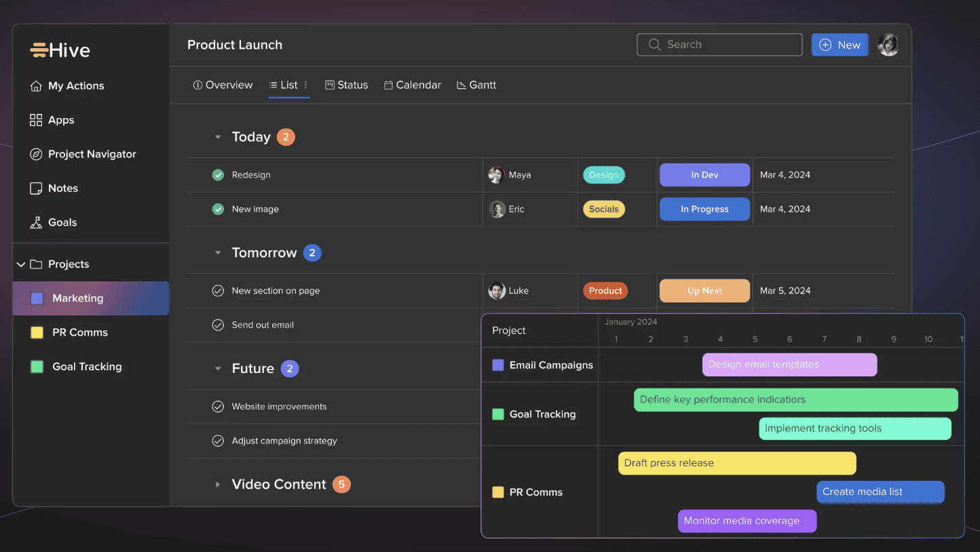Click the yellow PR Comms color swatch
Viewport: 980px width, 552px height.
coord(37,332)
